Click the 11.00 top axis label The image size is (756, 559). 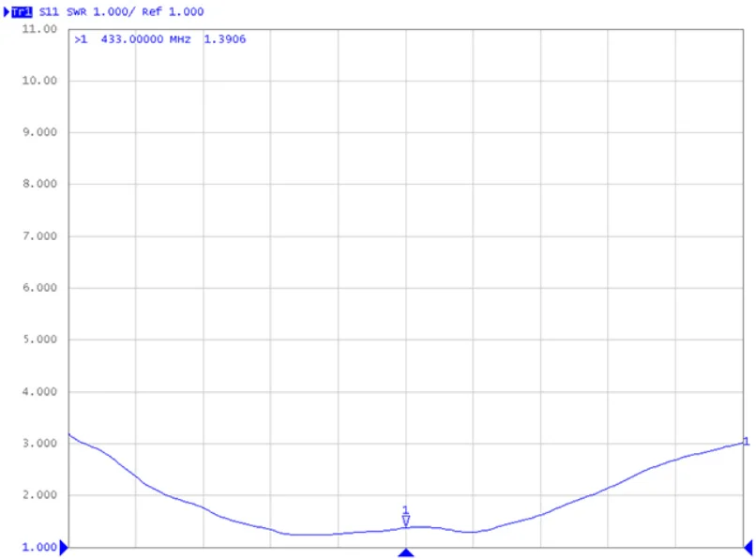click(39, 29)
